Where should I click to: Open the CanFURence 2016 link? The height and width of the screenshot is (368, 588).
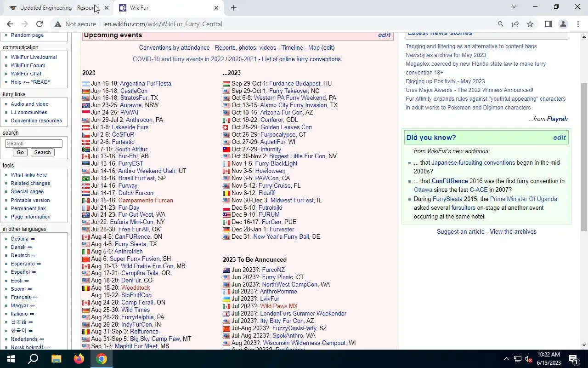449,181
